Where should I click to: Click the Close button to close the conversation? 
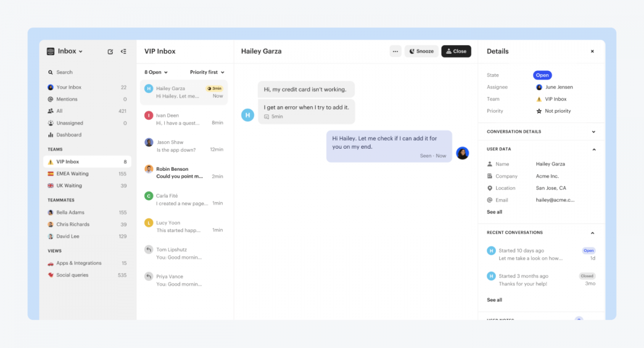coord(456,50)
